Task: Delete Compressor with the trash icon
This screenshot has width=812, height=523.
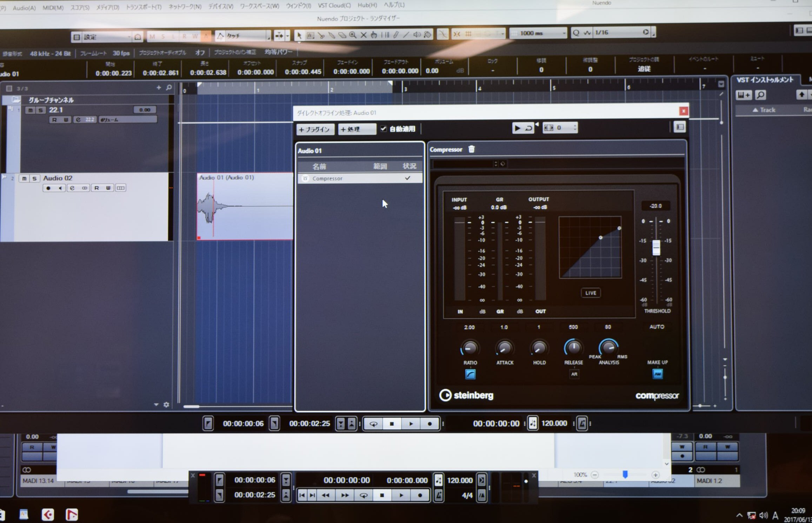Action: coord(471,149)
